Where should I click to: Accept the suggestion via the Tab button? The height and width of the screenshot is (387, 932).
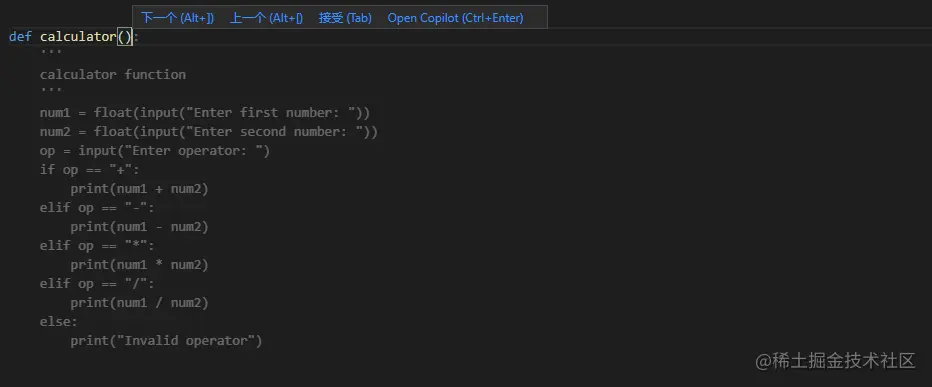tap(345, 18)
